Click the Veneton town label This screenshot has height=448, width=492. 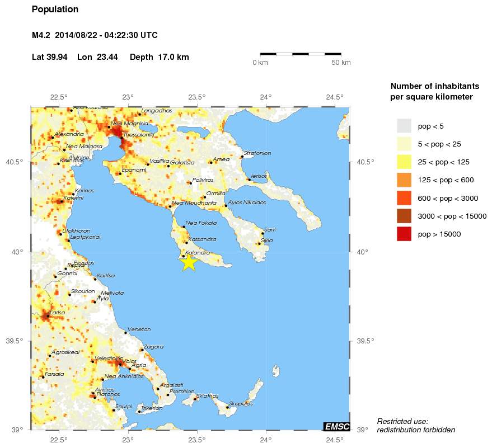coord(139,329)
